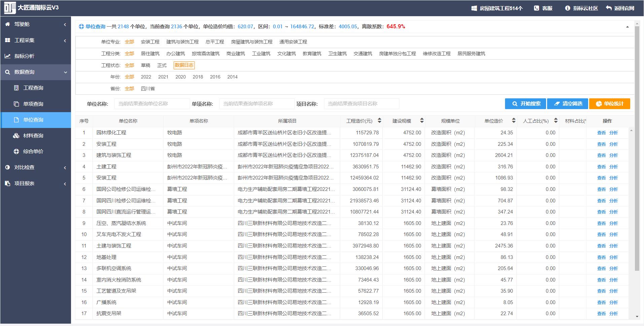Image resolution: width=644 pixels, height=326 pixels.
Task: Filter 年份 by 2022
Action: coord(146,77)
